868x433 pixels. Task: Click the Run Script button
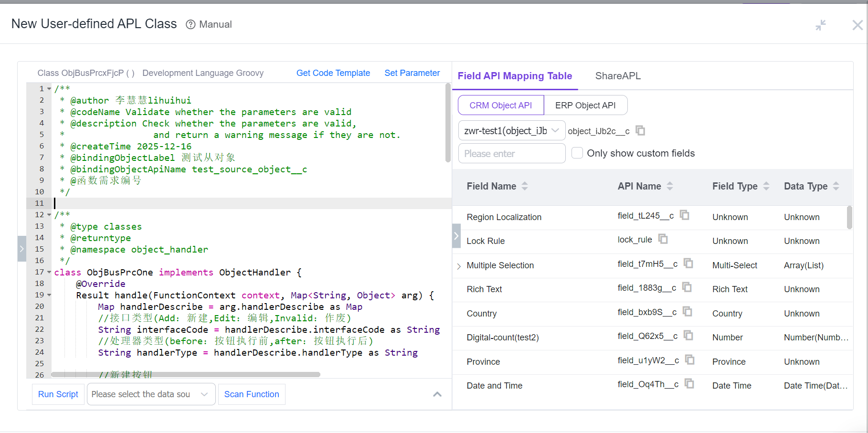tap(58, 394)
